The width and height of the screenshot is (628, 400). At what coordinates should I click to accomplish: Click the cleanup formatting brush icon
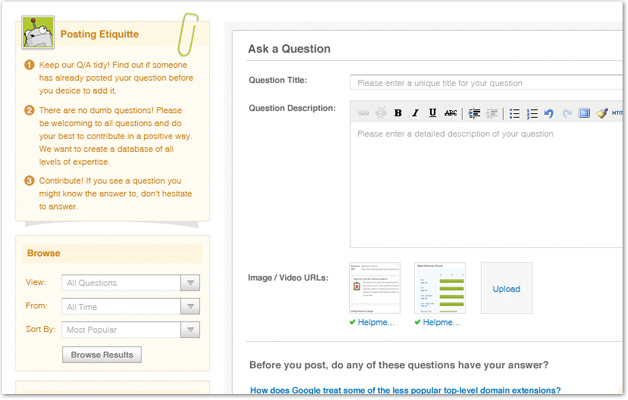(x=601, y=113)
